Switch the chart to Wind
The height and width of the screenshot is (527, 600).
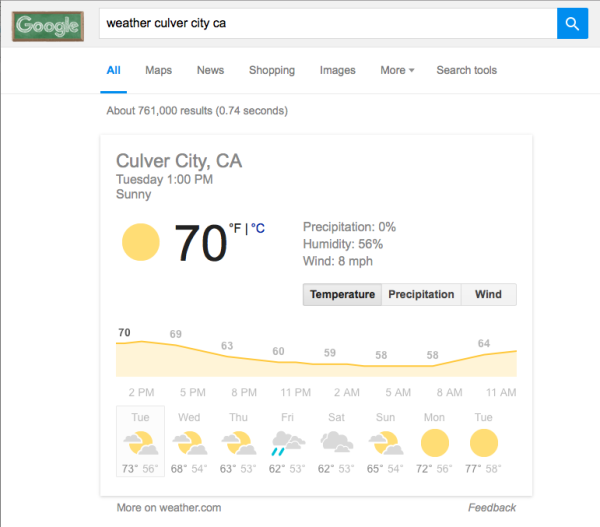pos(489,294)
